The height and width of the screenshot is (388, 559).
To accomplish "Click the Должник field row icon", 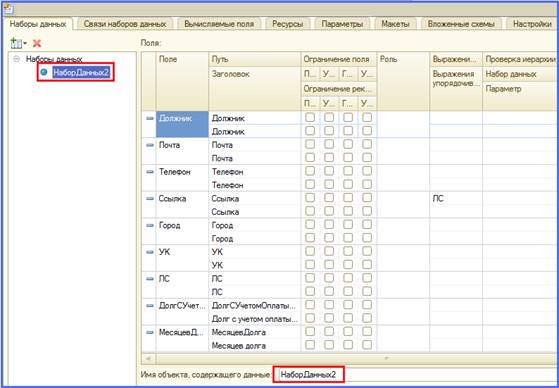I will coord(150,118).
